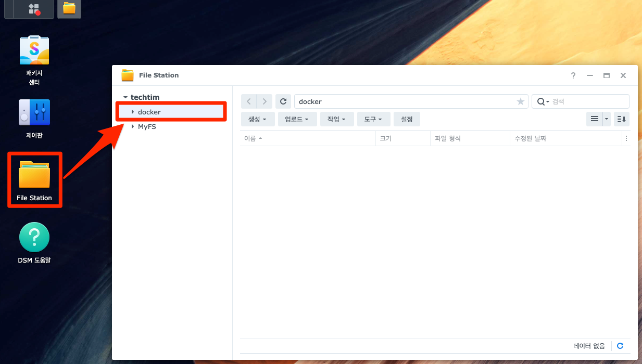Click the File Station title bar folder icon
This screenshot has height=364, width=642.
[128, 75]
